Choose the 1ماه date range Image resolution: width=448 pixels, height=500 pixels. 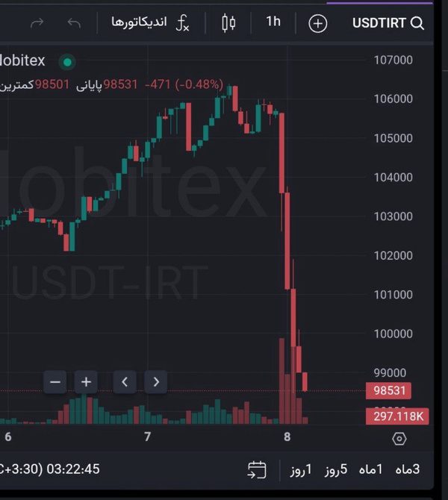370,469
